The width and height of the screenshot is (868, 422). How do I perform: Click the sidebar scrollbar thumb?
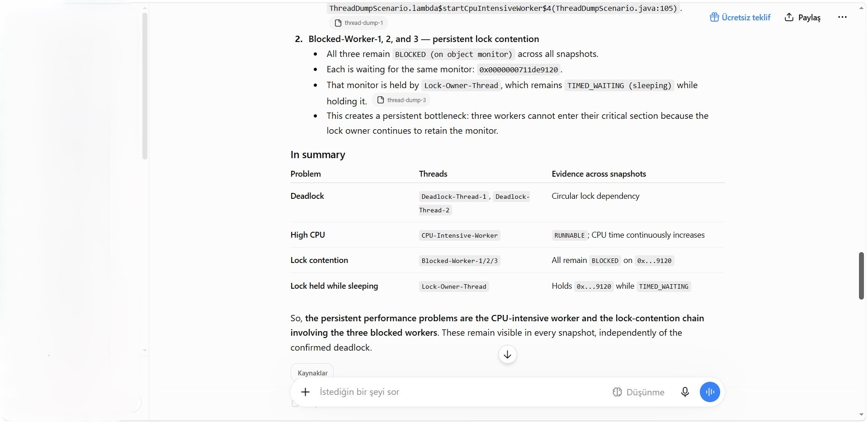tap(145, 86)
